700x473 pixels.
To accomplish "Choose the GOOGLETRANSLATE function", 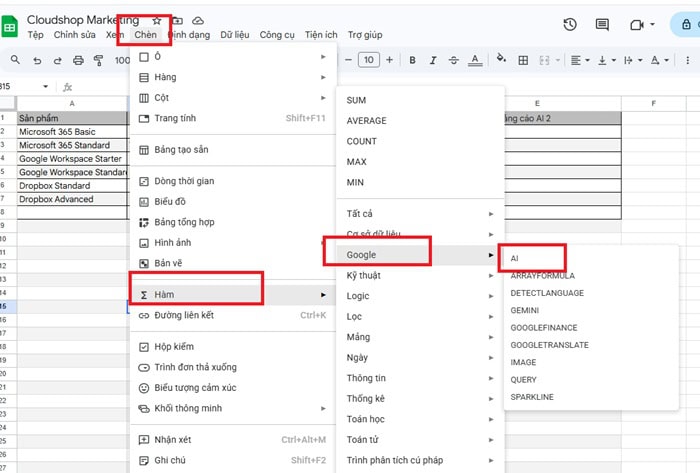I will pos(549,345).
